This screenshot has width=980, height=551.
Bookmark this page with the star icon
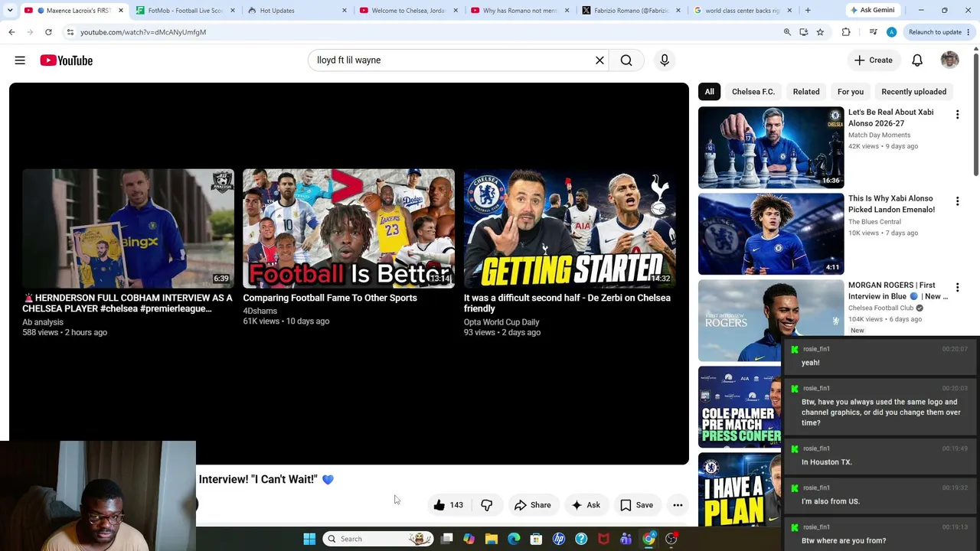(x=820, y=32)
